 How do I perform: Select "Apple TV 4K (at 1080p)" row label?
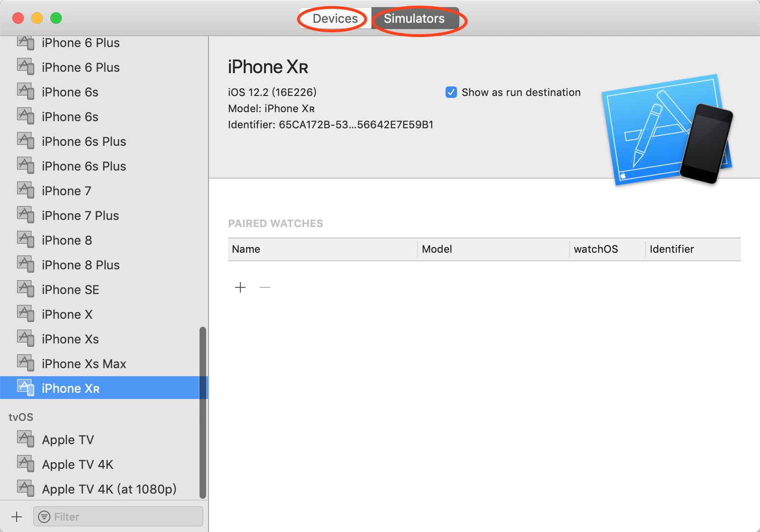(x=109, y=489)
